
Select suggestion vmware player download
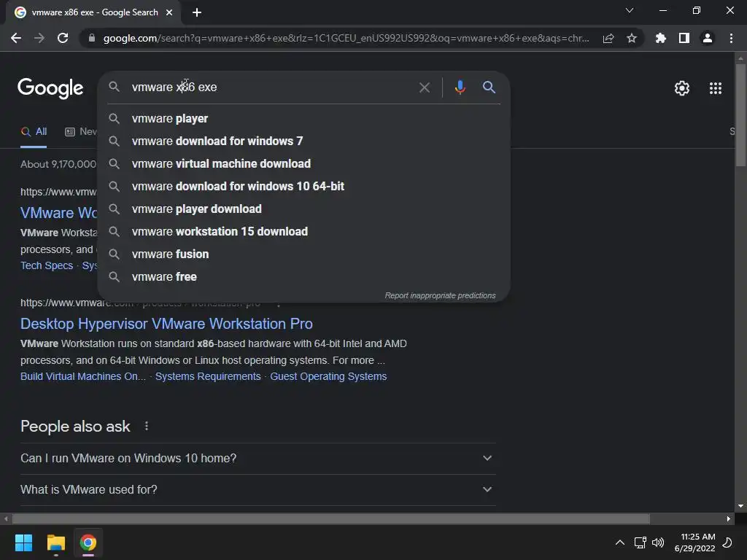tap(303, 209)
